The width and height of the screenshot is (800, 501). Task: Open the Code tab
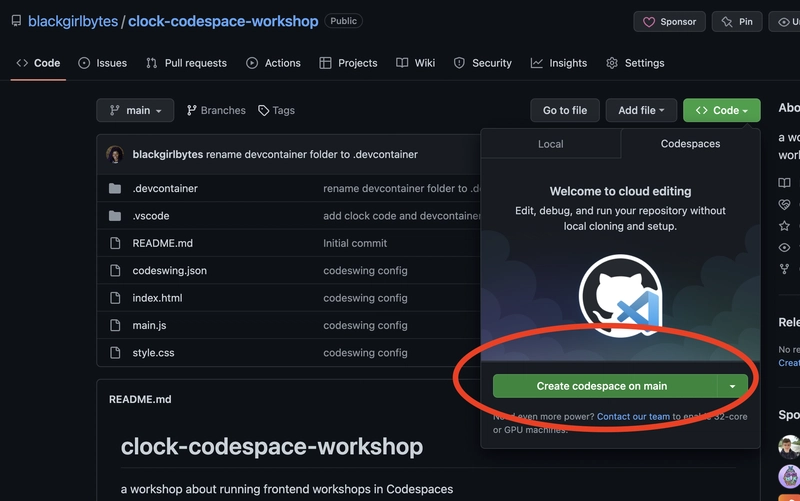38,63
